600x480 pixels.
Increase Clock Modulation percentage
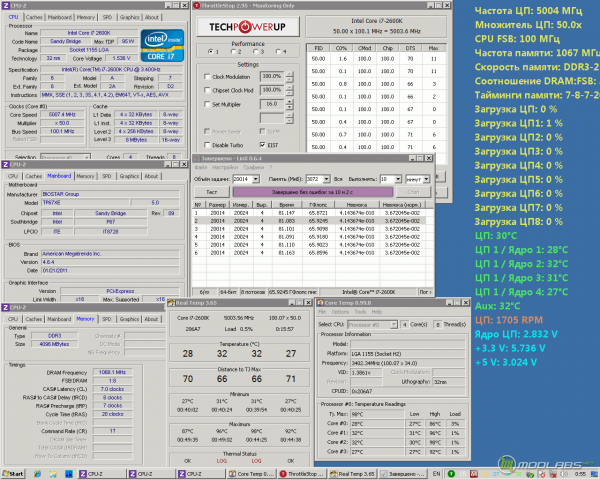(290, 74)
